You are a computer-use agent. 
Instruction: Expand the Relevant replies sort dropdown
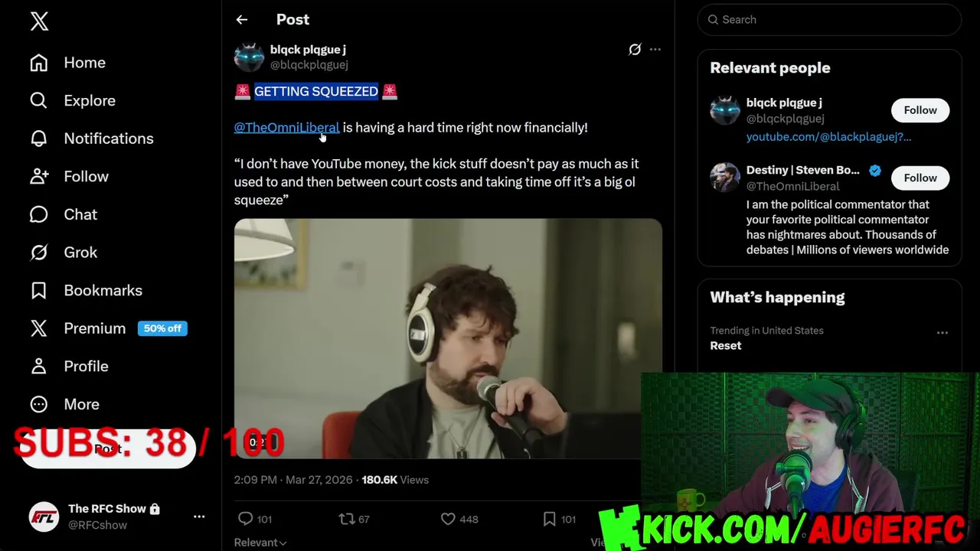pyautogui.click(x=260, y=543)
